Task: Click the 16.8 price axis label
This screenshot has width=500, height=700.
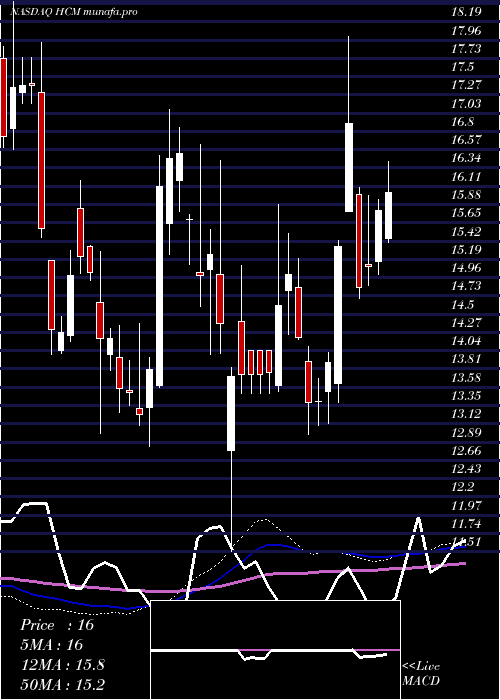Action: (x=463, y=122)
